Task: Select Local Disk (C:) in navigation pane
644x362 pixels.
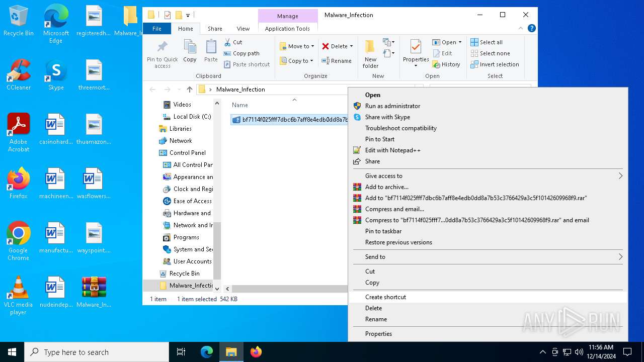Action: coord(187,117)
